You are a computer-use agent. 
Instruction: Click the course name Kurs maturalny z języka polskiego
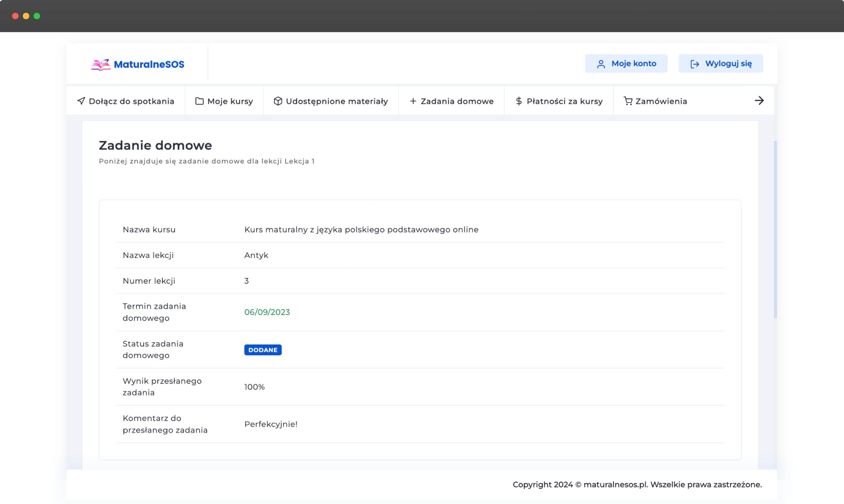point(361,230)
